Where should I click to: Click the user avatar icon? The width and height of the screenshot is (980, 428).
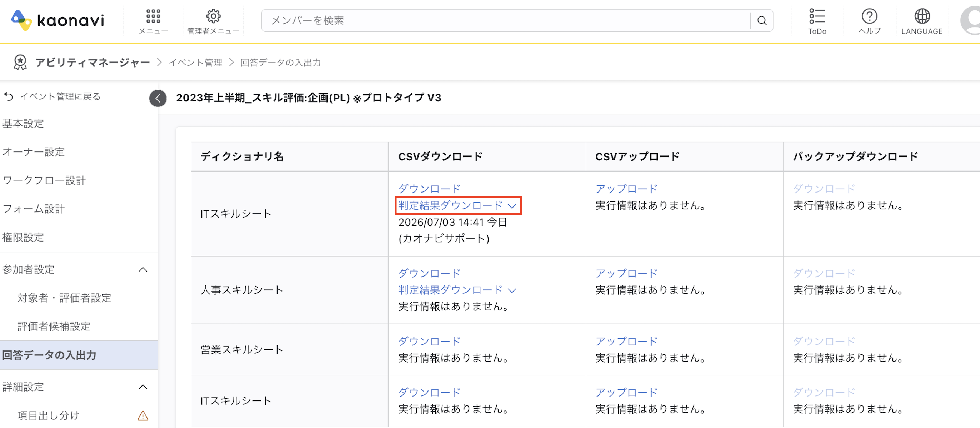[970, 21]
